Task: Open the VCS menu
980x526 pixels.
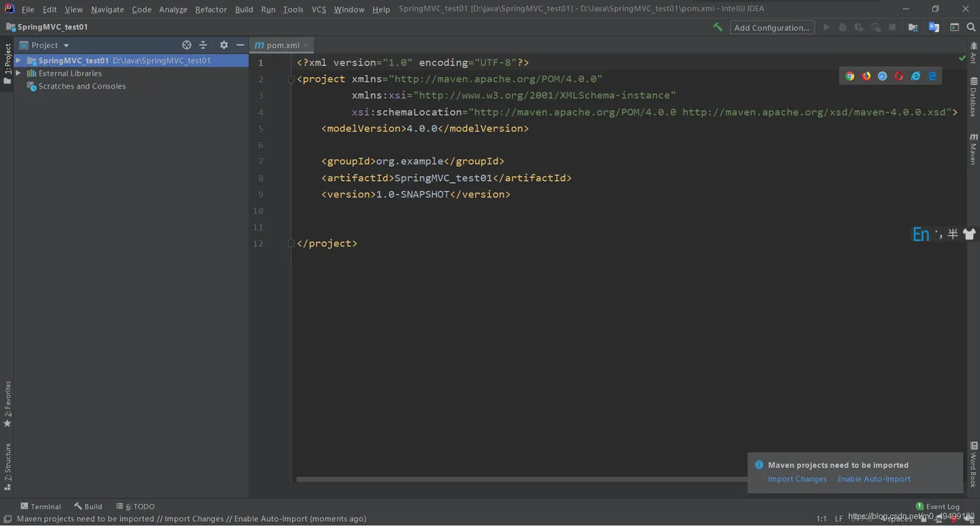Action: coord(318,9)
